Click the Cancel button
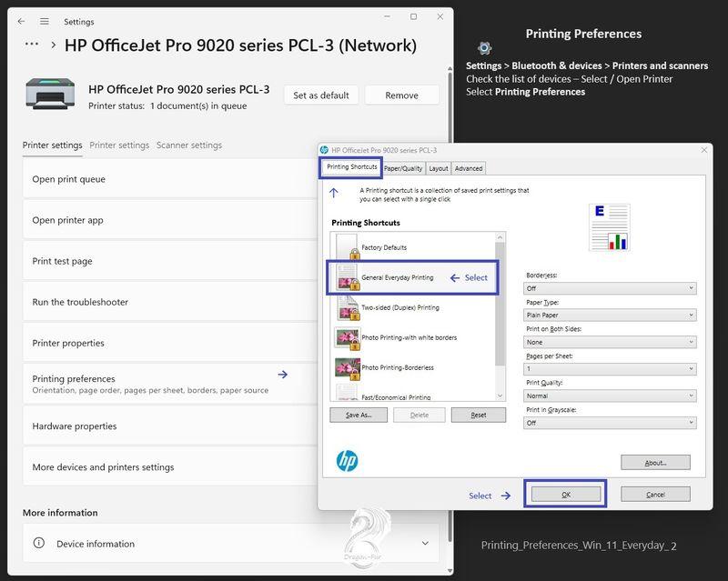The height and width of the screenshot is (581, 728). tap(655, 495)
